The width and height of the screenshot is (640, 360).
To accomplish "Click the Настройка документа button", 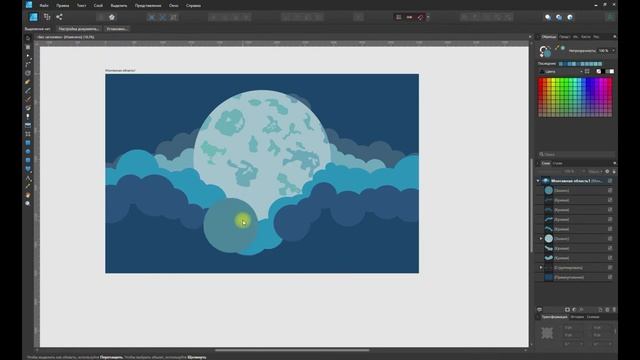I will tap(78, 29).
